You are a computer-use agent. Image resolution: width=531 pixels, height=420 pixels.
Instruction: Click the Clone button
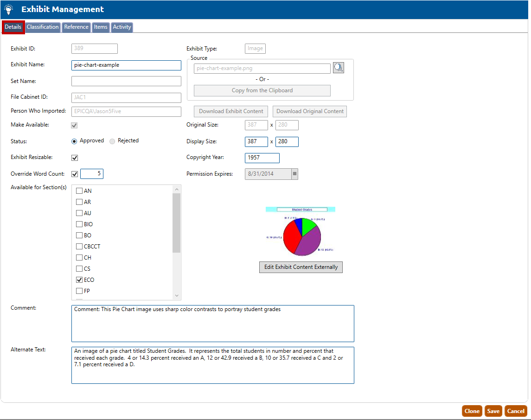pos(472,411)
